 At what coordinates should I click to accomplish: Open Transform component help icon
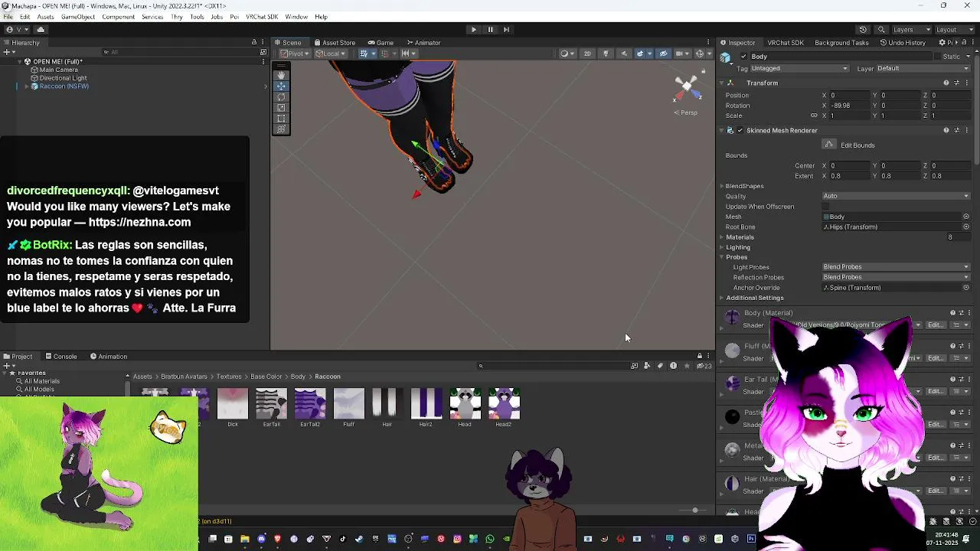pyautogui.click(x=946, y=83)
